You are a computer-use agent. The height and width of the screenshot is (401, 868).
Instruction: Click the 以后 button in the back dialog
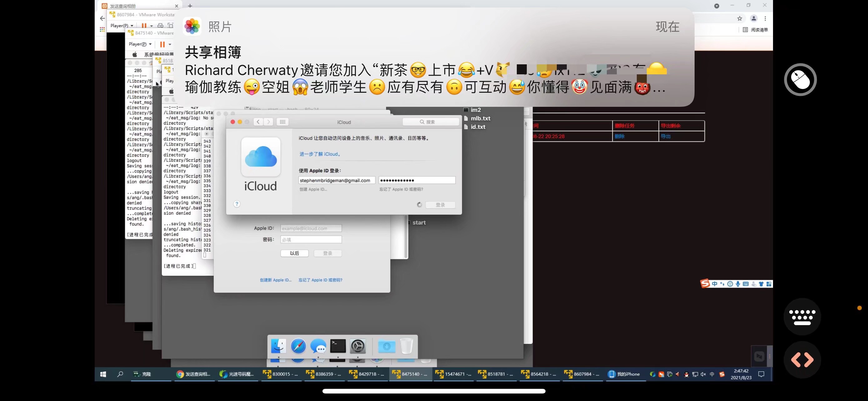click(295, 253)
